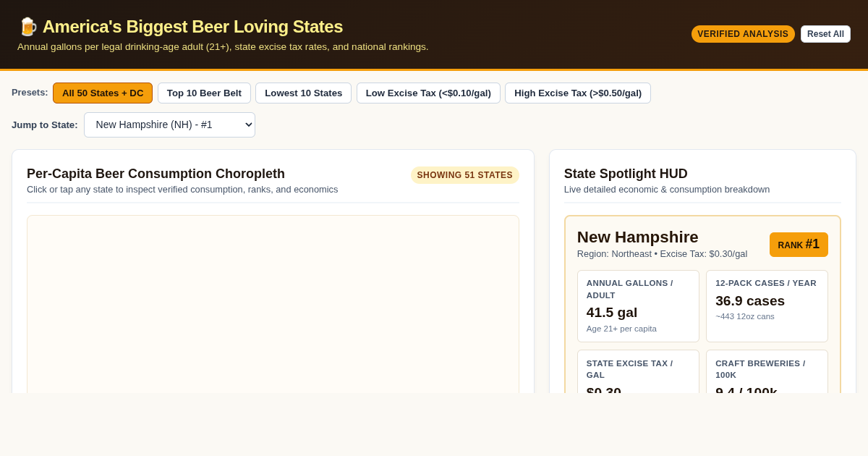Click the 41.5 gal value
The height and width of the screenshot is (456, 868).
click(x=612, y=313)
